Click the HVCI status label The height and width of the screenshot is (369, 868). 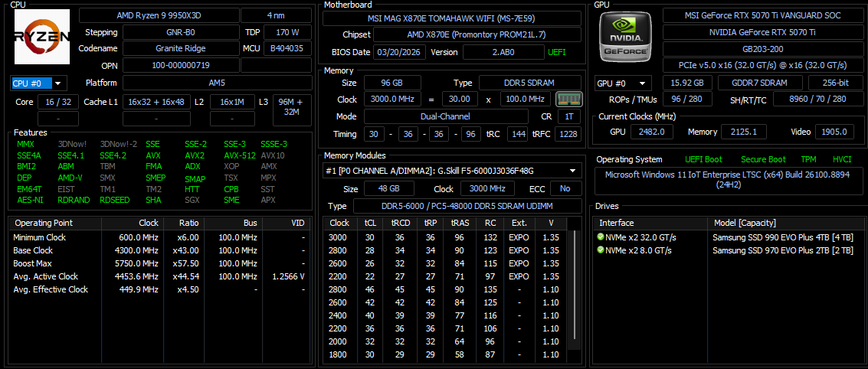[842, 159]
